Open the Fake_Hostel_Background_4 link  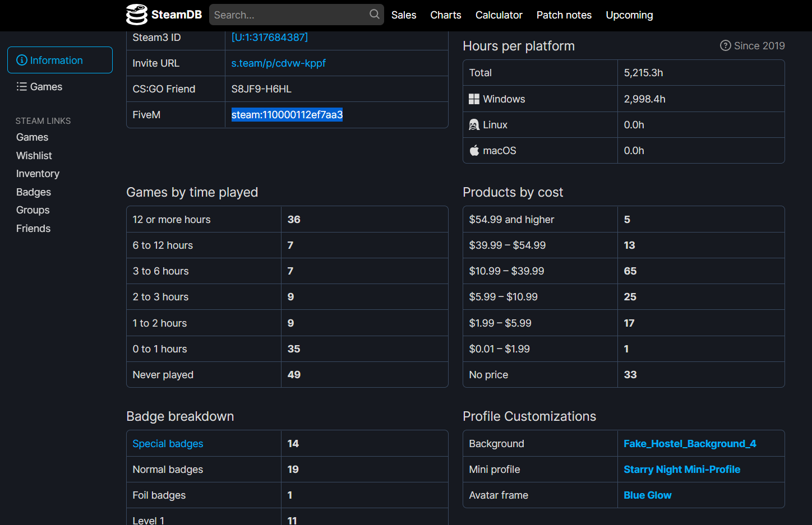point(690,444)
